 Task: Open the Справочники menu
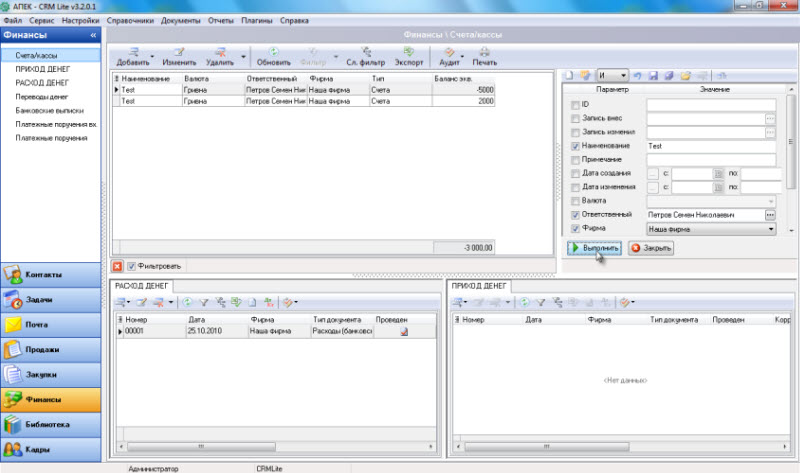pos(130,20)
